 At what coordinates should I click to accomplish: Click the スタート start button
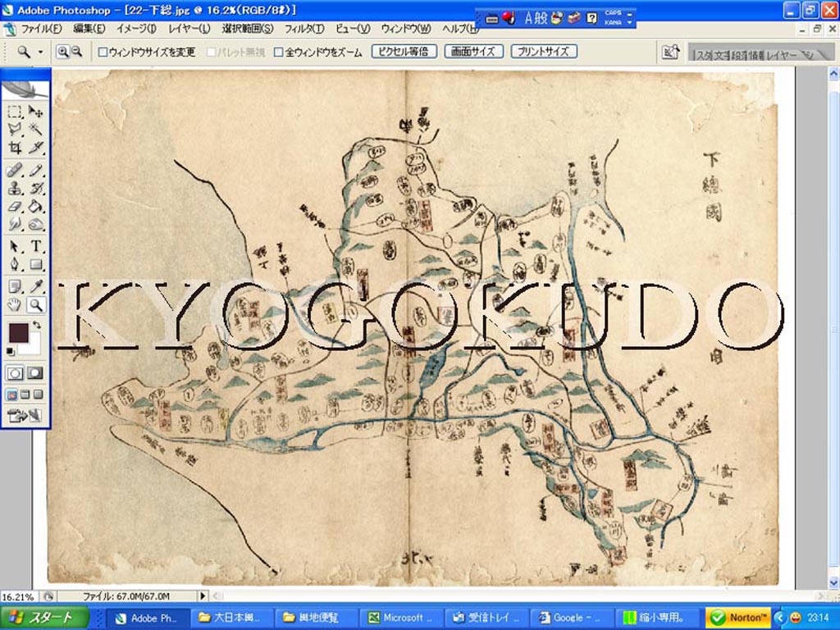coord(44,617)
